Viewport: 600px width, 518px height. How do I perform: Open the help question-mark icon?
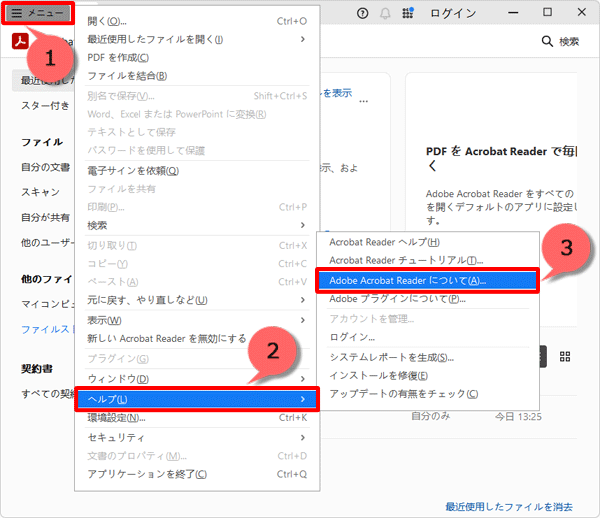point(362,13)
